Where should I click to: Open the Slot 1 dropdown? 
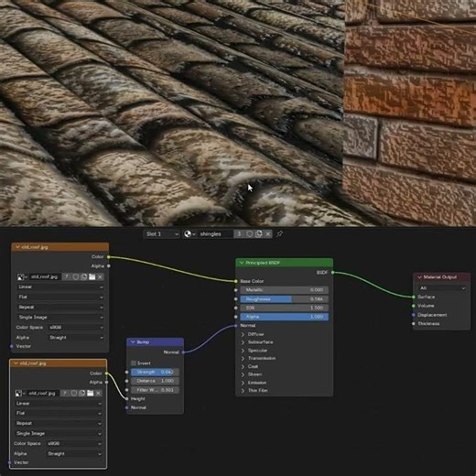point(162,234)
